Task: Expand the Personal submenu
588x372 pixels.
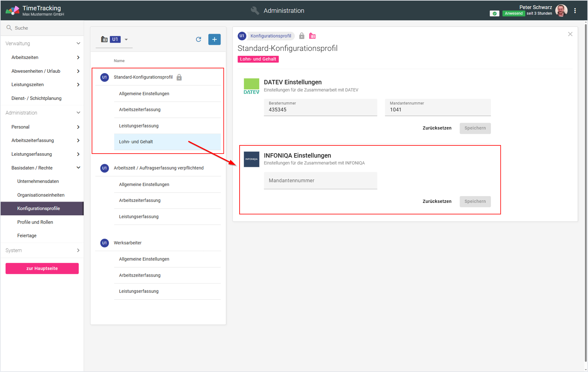Action: [78, 127]
